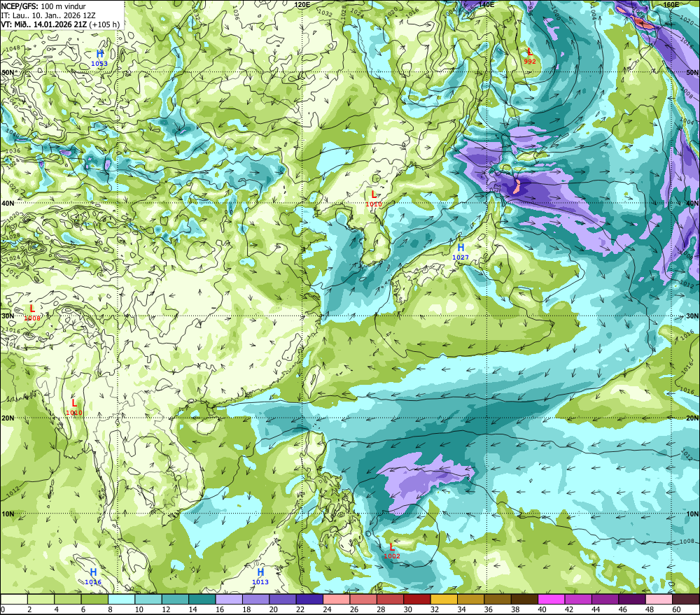Pick the pink 24–26 legend swatch
The width and height of the screenshot is (700, 615).
336,599
